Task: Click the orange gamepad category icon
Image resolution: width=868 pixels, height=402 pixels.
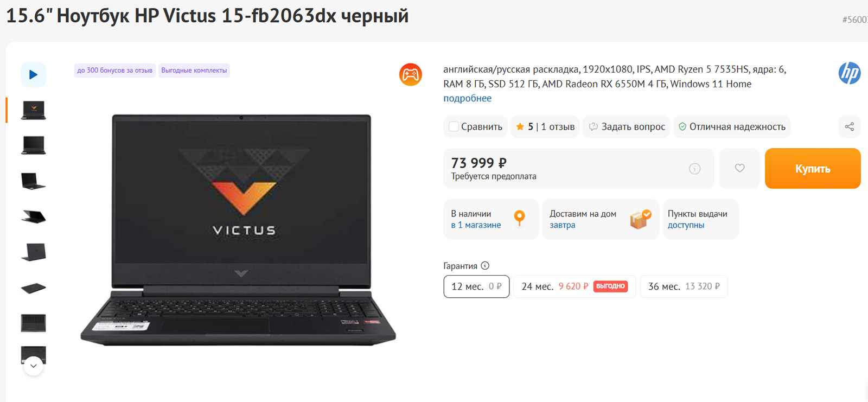Action: (x=411, y=74)
